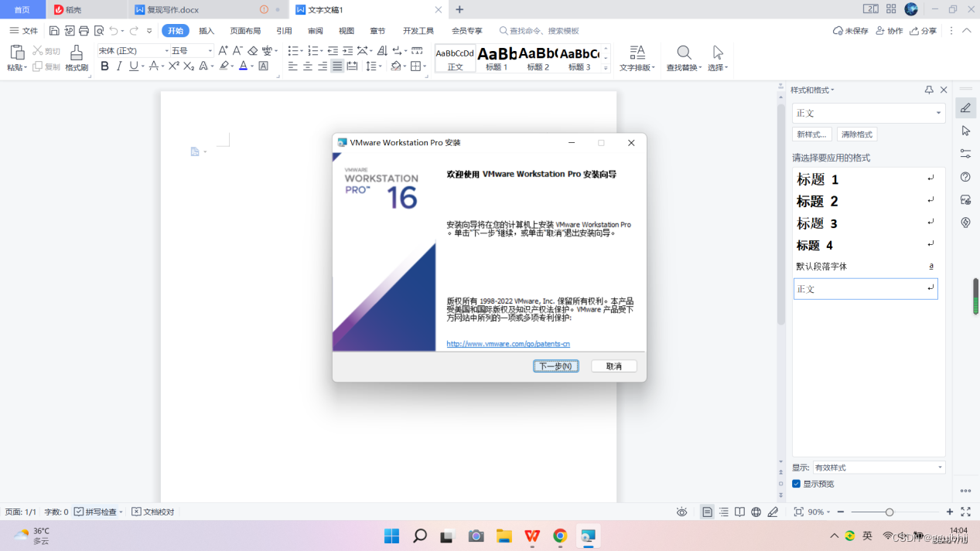Click the character border A icon
This screenshot has width=980, height=551.
263,66
